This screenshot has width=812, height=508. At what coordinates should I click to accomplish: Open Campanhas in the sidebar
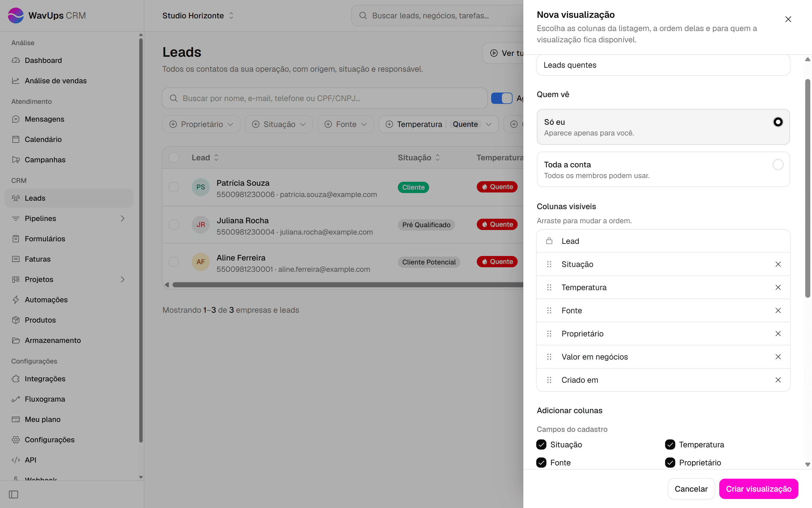69,159
